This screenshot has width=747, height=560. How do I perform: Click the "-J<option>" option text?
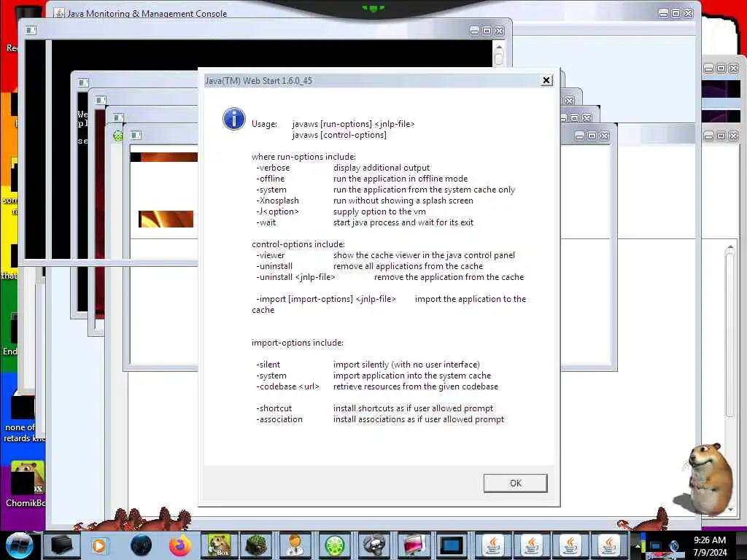277,211
